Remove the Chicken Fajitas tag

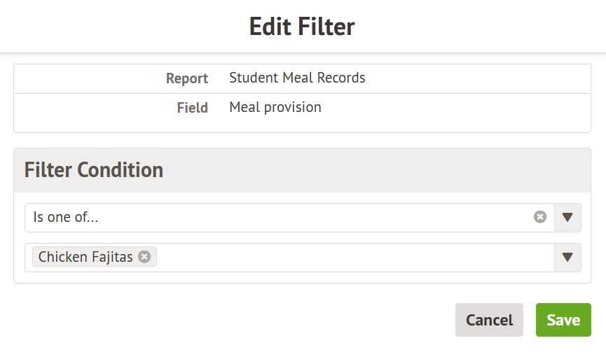pos(144,257)
